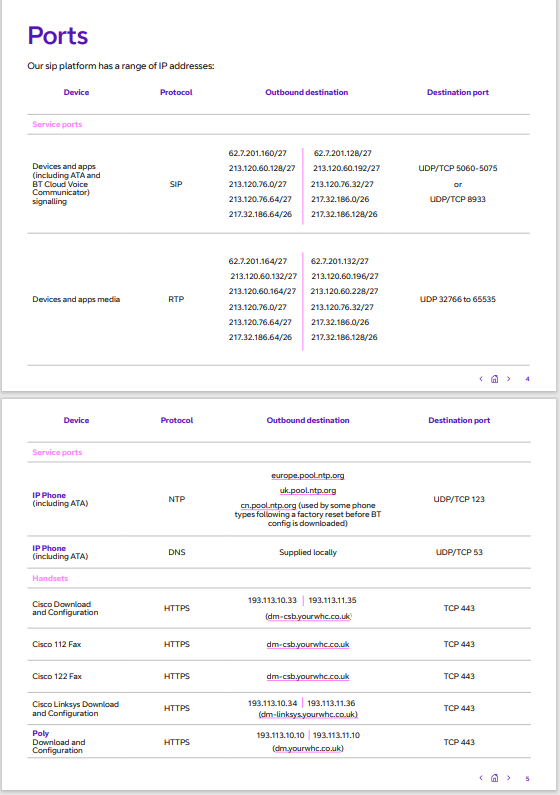The width and height of the screenshot is (560, 795).
Task: Click 'Cisco Download and Configuration' device cell
Action: pyautogui.click(x=65, y=608)
